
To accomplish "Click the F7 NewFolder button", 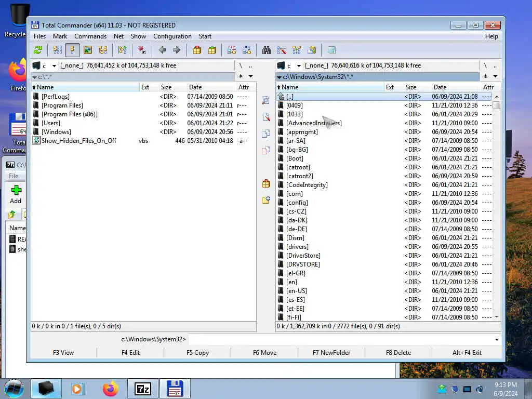I will pyautogui.click(x=331, y=353).
